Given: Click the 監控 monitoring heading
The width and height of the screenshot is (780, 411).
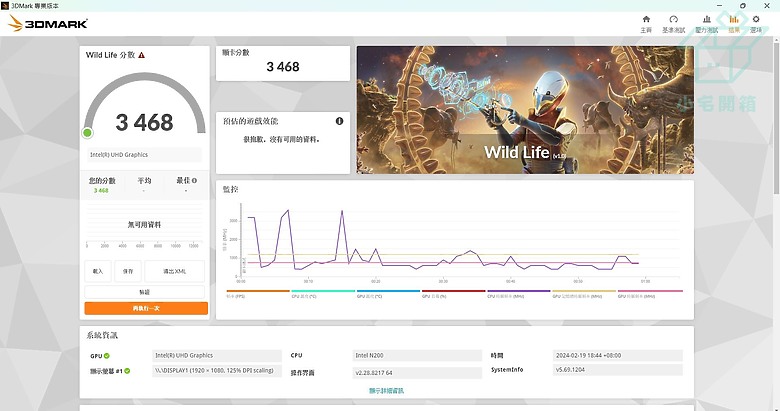Looking at the screenshot, I should tap(230, 189).
